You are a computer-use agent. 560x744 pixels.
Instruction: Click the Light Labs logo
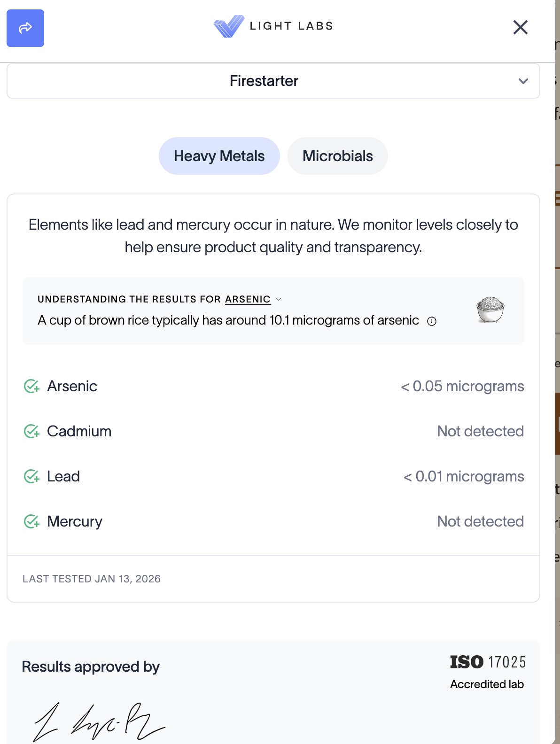[273, 26]
